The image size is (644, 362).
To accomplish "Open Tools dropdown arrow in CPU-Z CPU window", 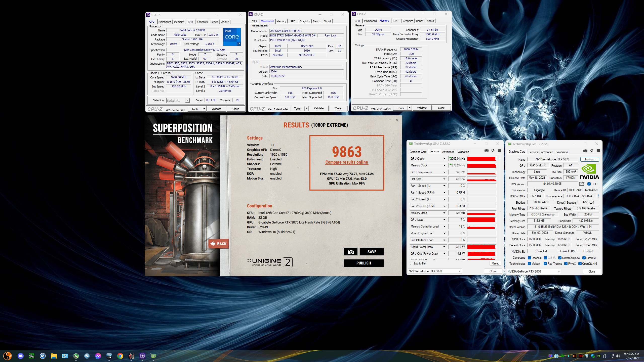I will pyautogui.click(x=204, y=109).
